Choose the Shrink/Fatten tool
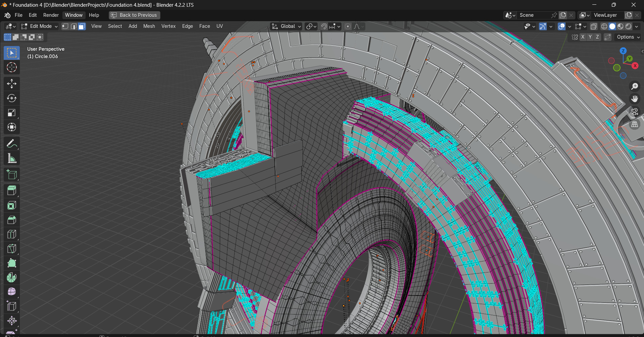This screenshot has width=644, height=337. pos(12,321)
